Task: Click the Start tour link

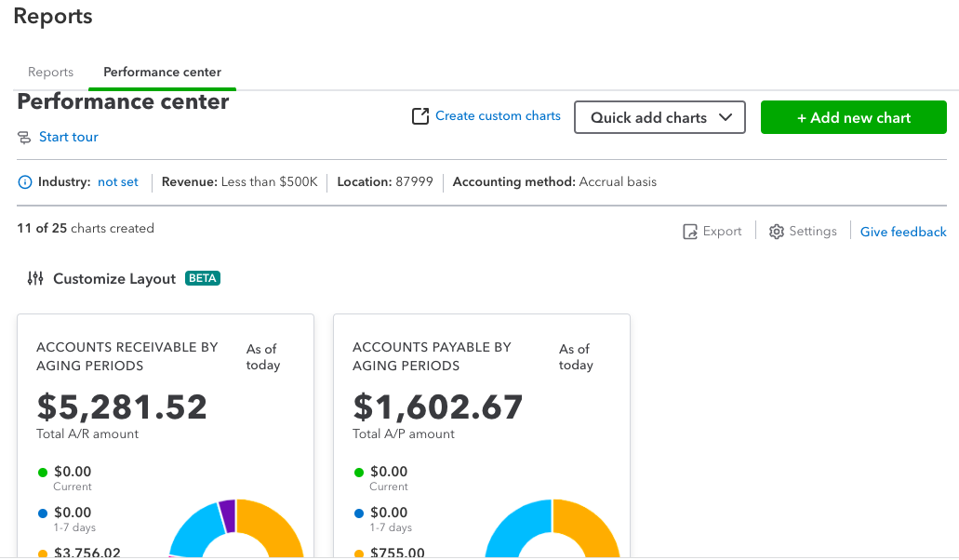Action: point(69,137)
